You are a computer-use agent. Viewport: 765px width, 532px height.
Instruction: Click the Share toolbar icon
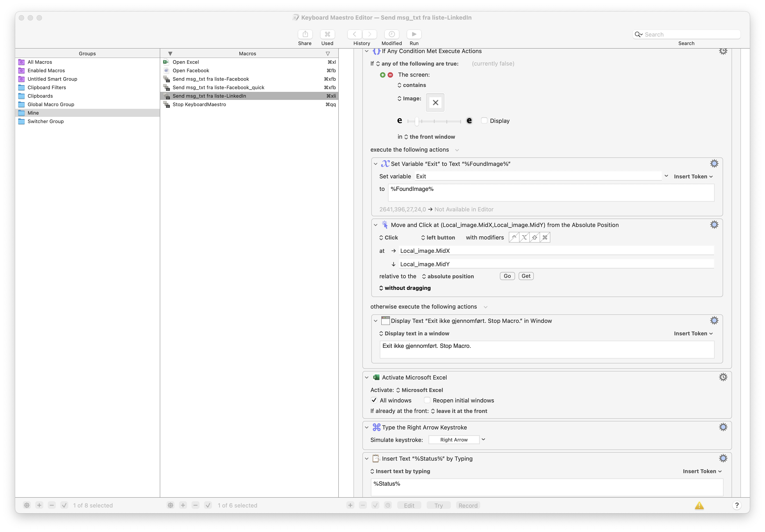click(x=305, y=34)
